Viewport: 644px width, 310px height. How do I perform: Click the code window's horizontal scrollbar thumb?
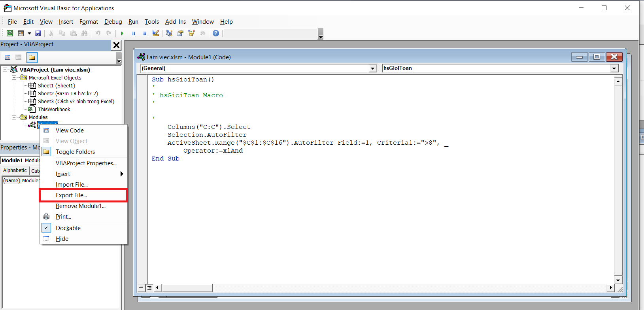pos(187,288)
